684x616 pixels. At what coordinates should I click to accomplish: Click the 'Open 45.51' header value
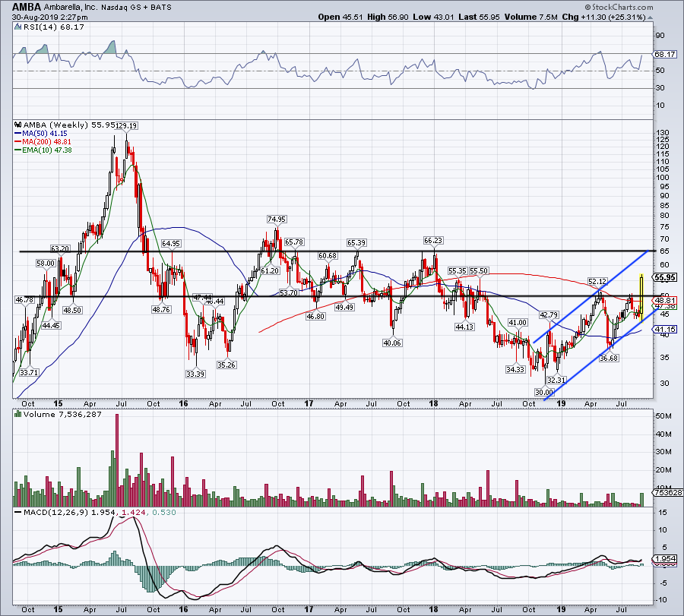click(x=340, y=17)
